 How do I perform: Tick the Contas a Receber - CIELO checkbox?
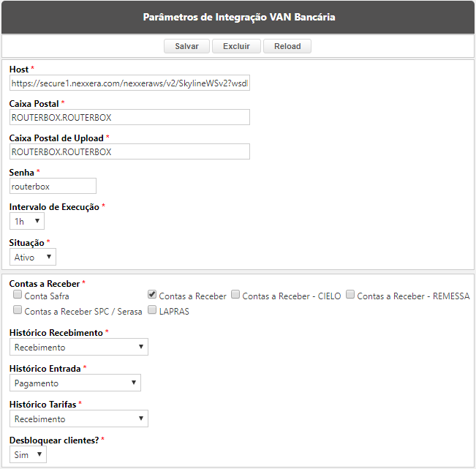(235, 294)
